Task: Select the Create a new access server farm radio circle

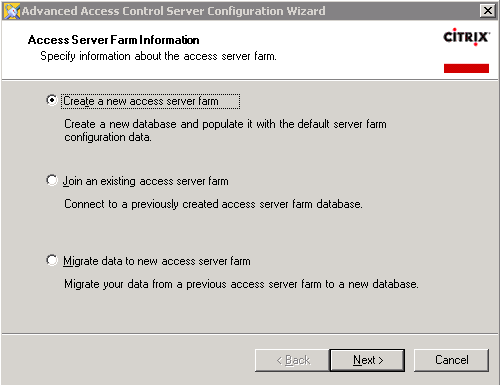Action: [x=52, y=100]
